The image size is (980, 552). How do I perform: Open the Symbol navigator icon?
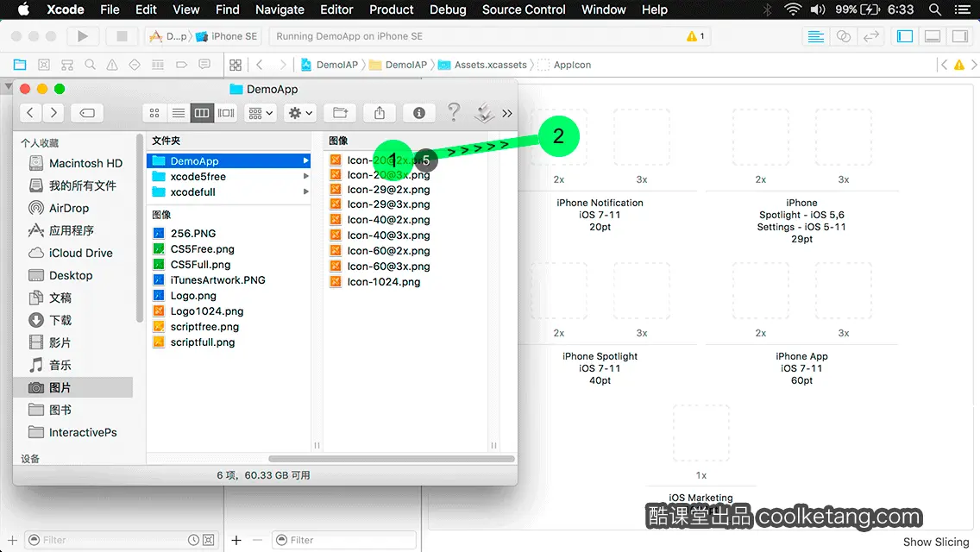click(x=67, y=65)
